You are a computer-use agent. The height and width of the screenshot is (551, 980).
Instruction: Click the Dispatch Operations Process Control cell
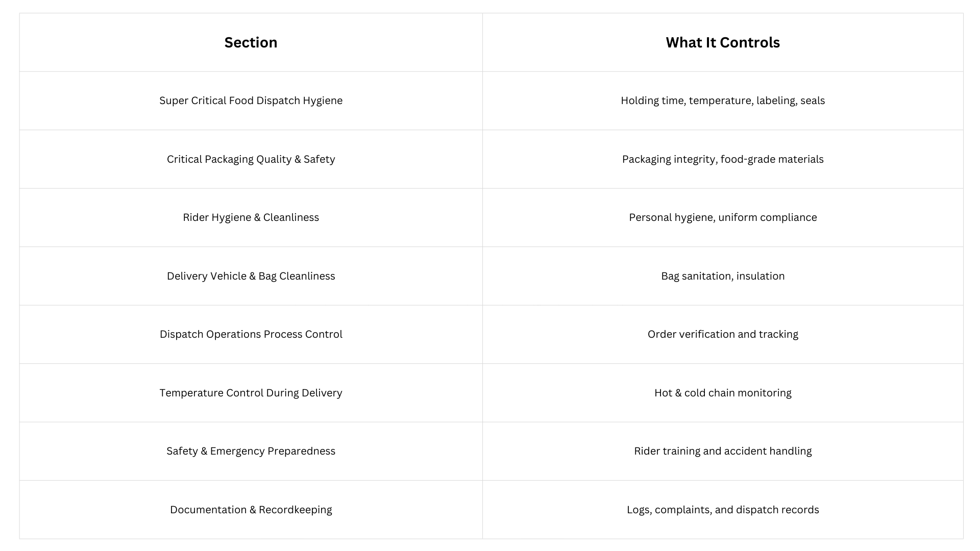click(251, 334)
